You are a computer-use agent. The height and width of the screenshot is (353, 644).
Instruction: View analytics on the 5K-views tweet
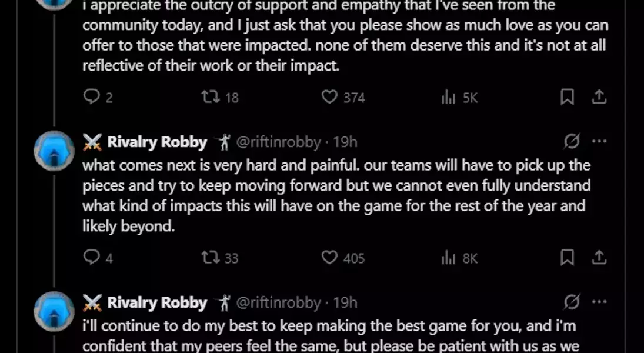(x=449, y=96)
